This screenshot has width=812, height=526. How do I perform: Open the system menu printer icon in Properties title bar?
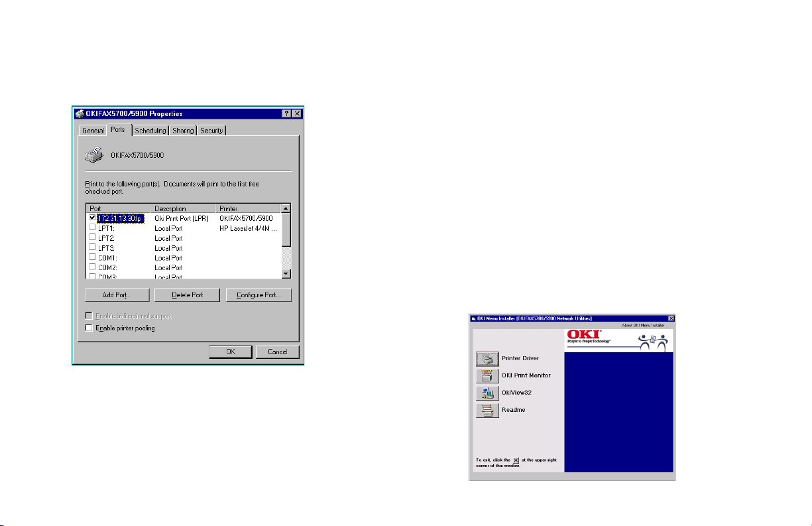click(x=80, y=113)
